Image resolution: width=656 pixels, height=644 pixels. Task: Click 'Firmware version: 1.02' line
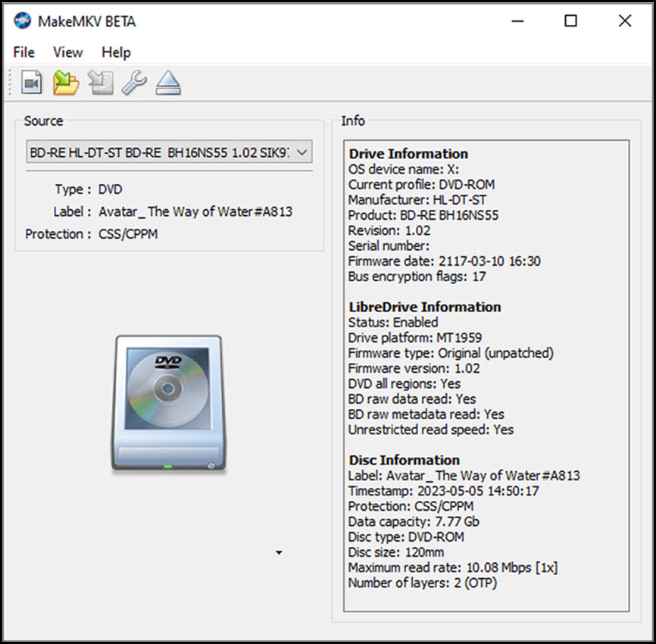point(414,369)
